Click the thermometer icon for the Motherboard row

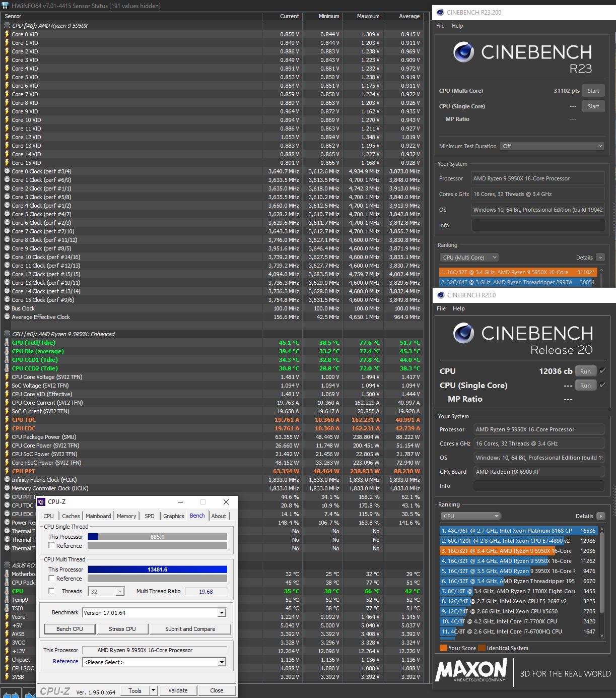pyautogui.click(x=7, y=574)
